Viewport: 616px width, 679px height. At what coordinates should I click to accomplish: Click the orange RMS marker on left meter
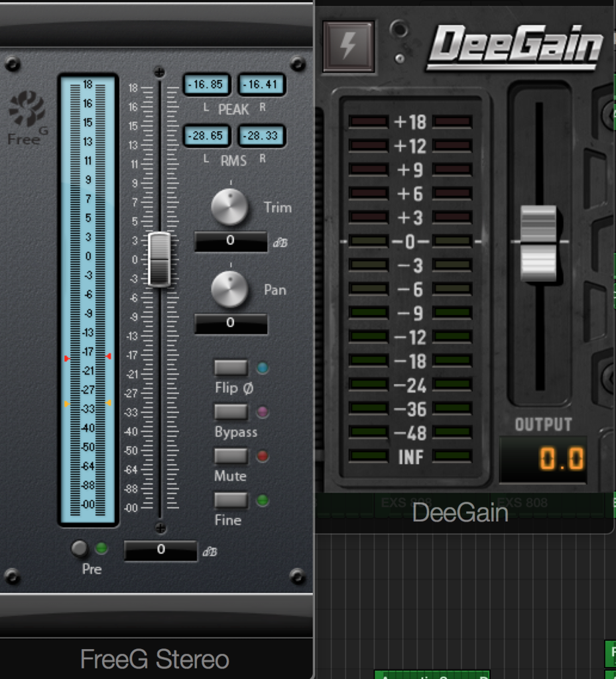tap(67, 404)
